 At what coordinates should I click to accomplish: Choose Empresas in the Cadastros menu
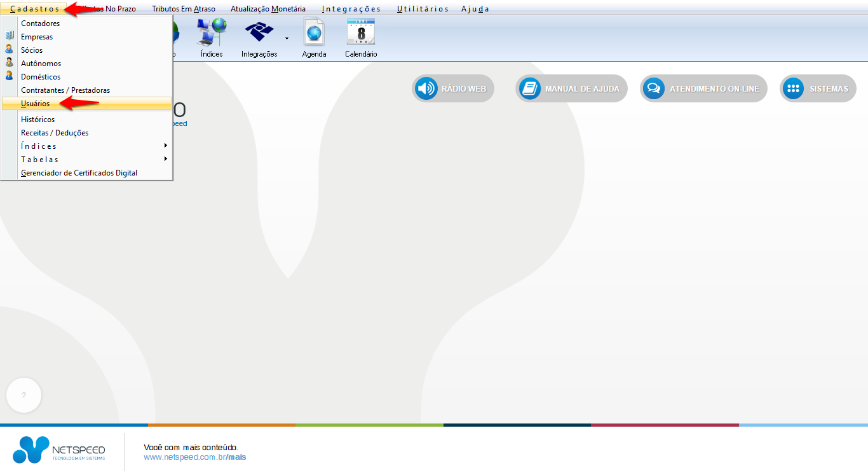tap(37, 37)
